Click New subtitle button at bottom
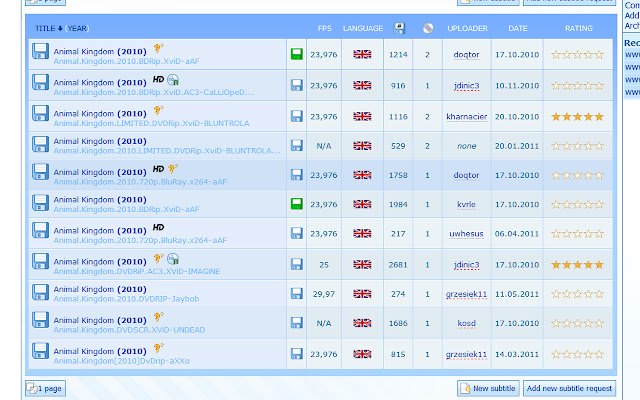Screen dimensions: 640x400 pyautogui.click(x=488, y=388)
